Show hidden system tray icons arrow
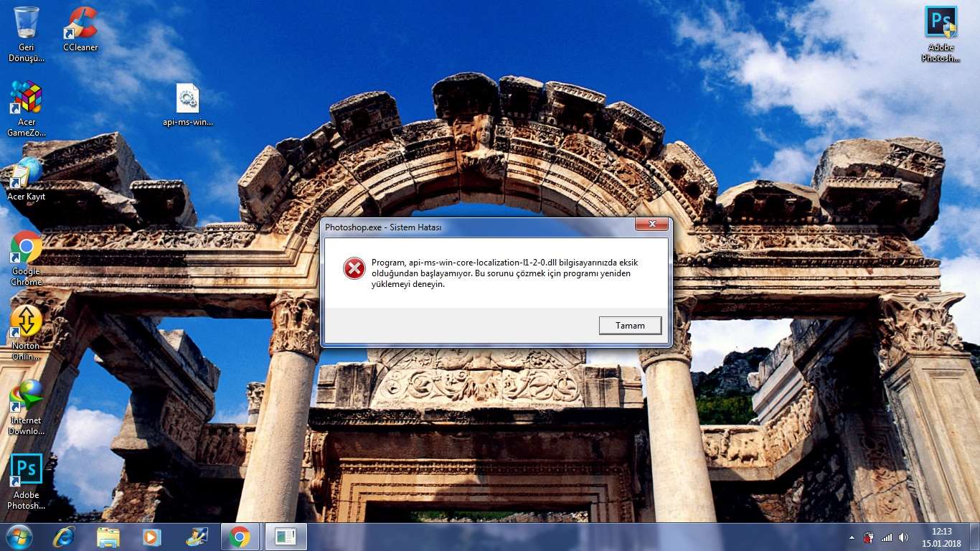The width and height of the screenshot is (980, 551). (852, 537)
